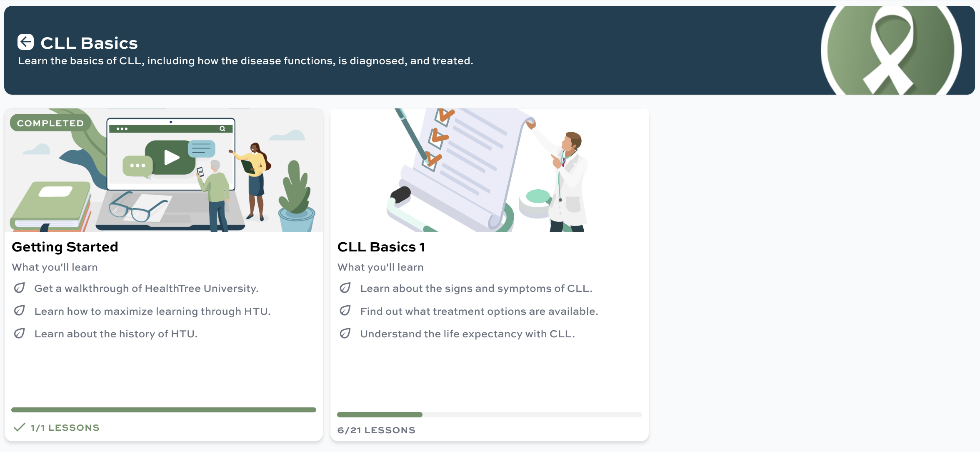Open the Getting Started title link
The height and width of the screenshot is (452, 980).
(x=65, y=247)
